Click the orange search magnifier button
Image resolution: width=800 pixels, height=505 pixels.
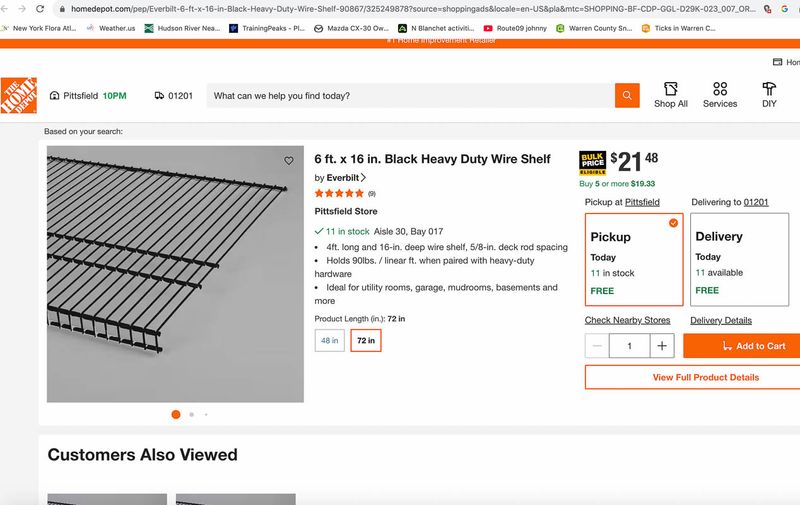pyautogui.click(x=627, y=96)
